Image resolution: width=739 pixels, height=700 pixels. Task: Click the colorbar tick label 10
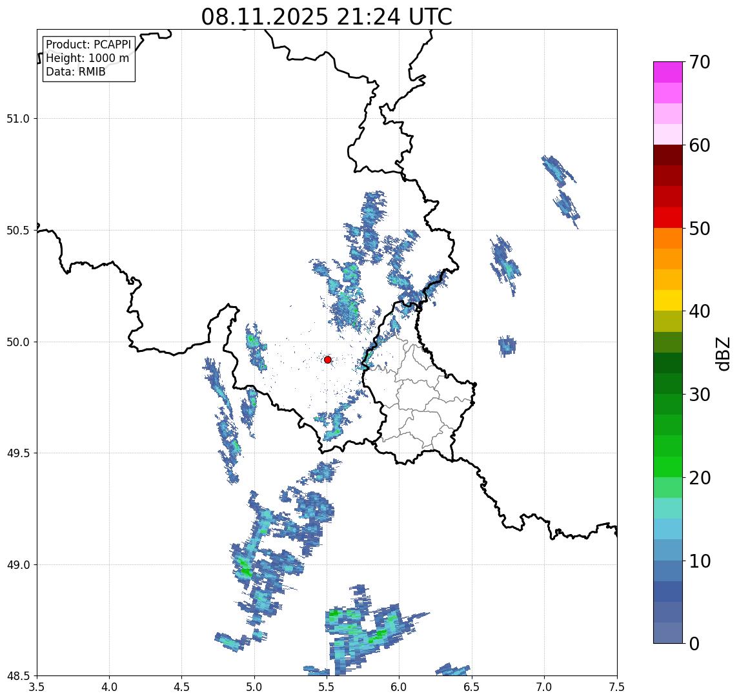(700, 561)
